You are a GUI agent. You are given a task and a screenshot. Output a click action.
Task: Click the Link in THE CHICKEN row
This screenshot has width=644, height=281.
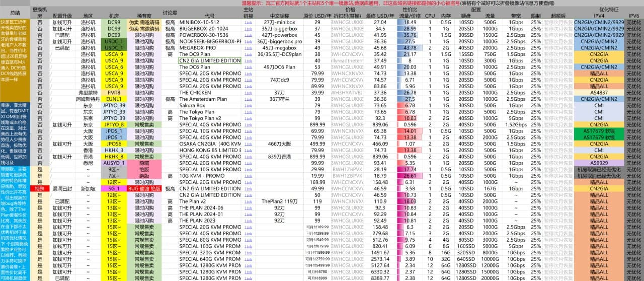(248, 93)
